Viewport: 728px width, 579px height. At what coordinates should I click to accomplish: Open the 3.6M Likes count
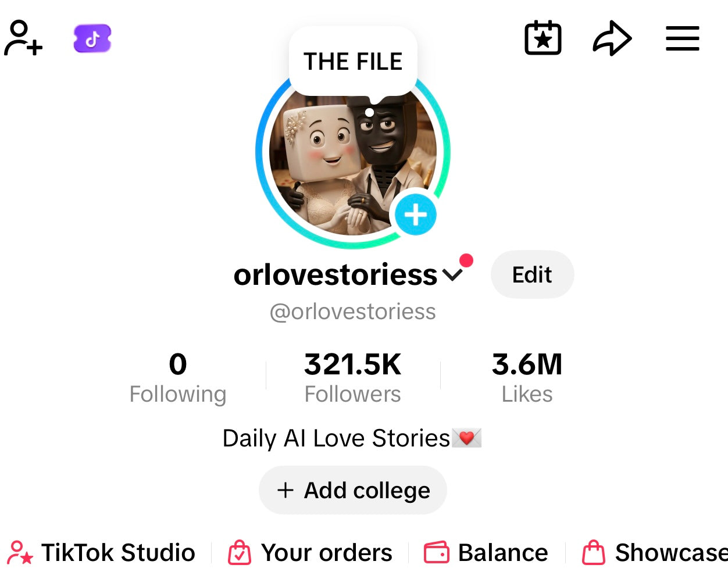click(x=527, y=378)
